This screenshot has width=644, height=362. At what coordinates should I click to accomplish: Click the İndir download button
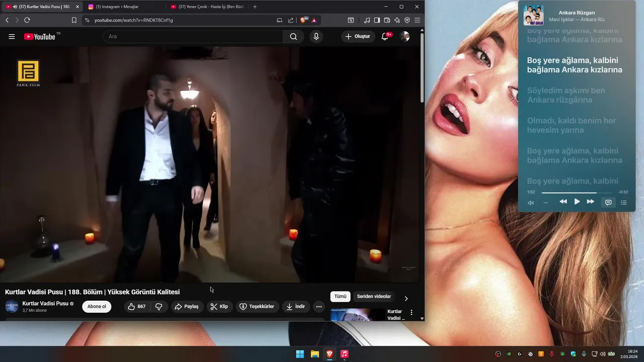[296, 307]
